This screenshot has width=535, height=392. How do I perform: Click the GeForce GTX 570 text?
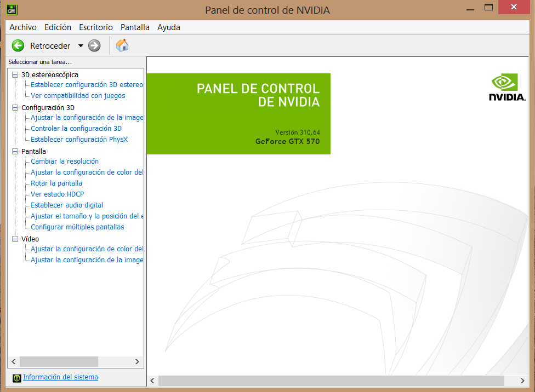[287, 141]
